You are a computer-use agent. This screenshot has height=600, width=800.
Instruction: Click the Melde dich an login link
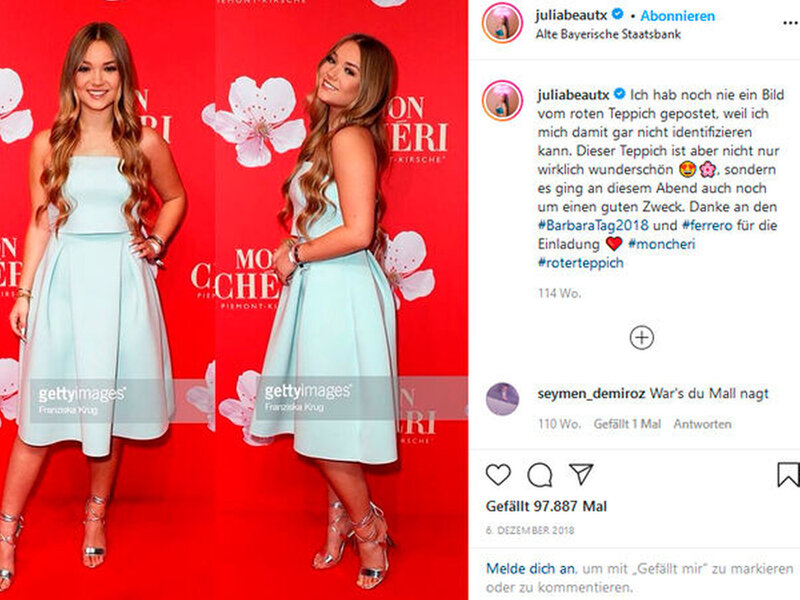point(531,568)
